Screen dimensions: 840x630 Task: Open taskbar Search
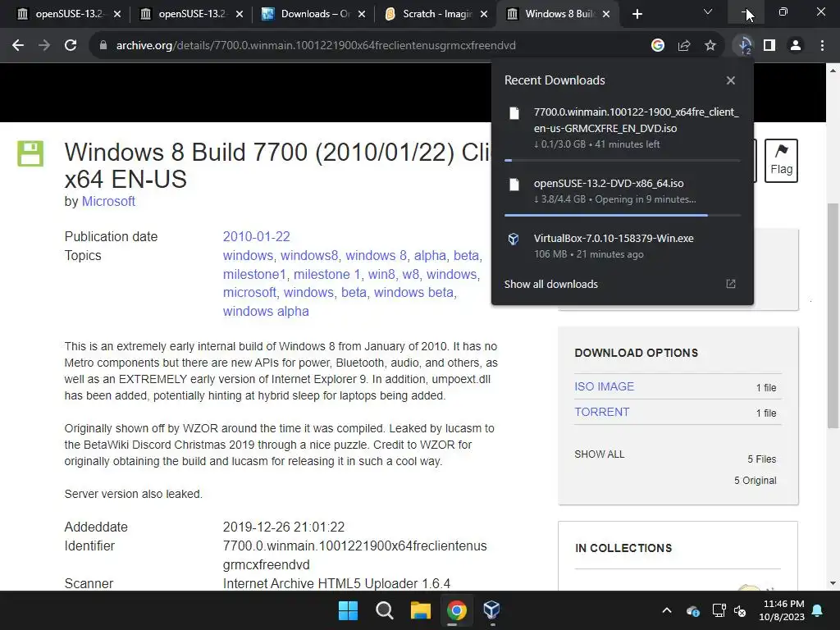(x=384, y=609)
